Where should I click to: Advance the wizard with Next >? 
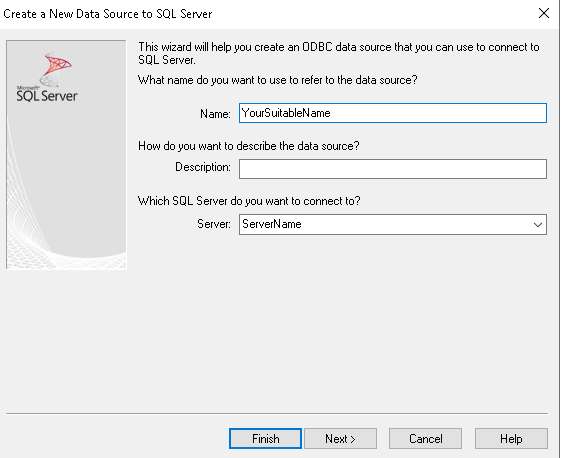(340, 439)
